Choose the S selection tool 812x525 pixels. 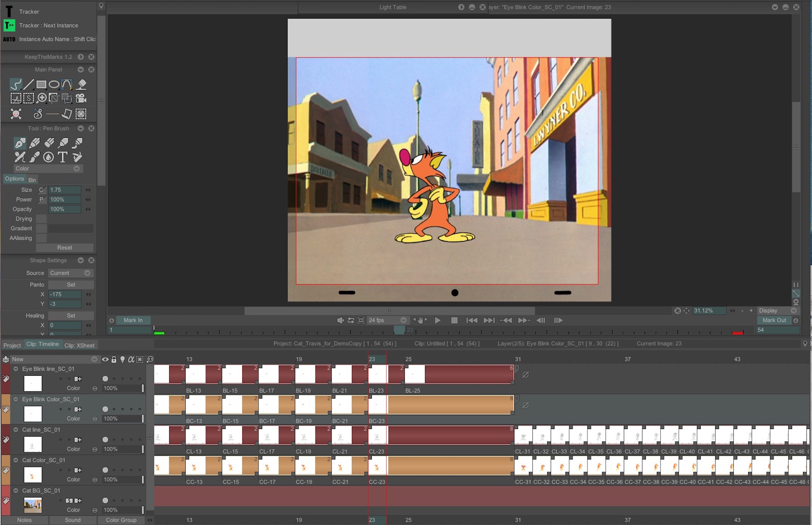tap(28, 98)
